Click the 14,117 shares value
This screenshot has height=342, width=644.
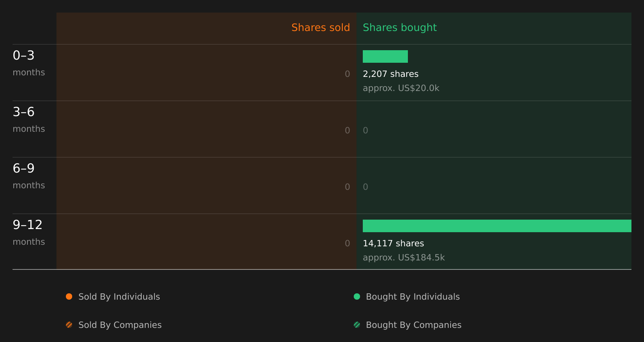[393, 244]
